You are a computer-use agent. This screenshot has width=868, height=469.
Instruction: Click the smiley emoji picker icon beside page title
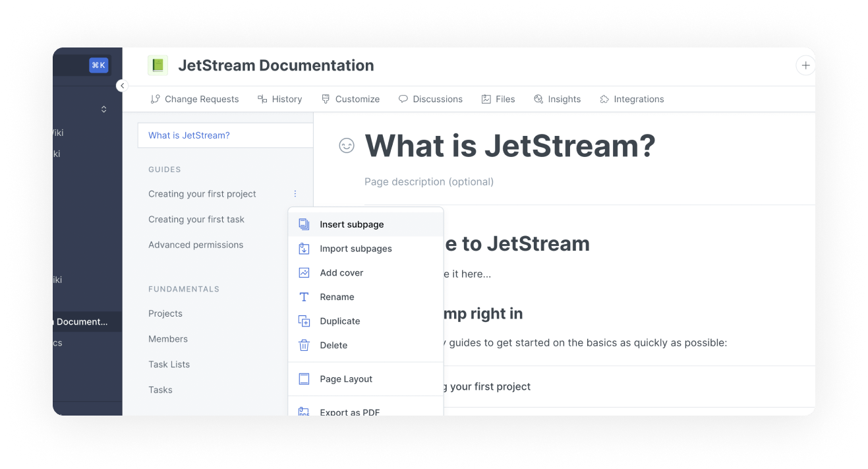pyautogui.click(x=347, y=146)
